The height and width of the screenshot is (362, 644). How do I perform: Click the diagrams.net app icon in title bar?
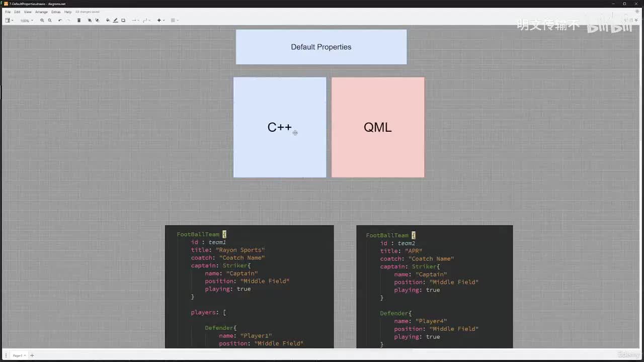pos(6,4)
